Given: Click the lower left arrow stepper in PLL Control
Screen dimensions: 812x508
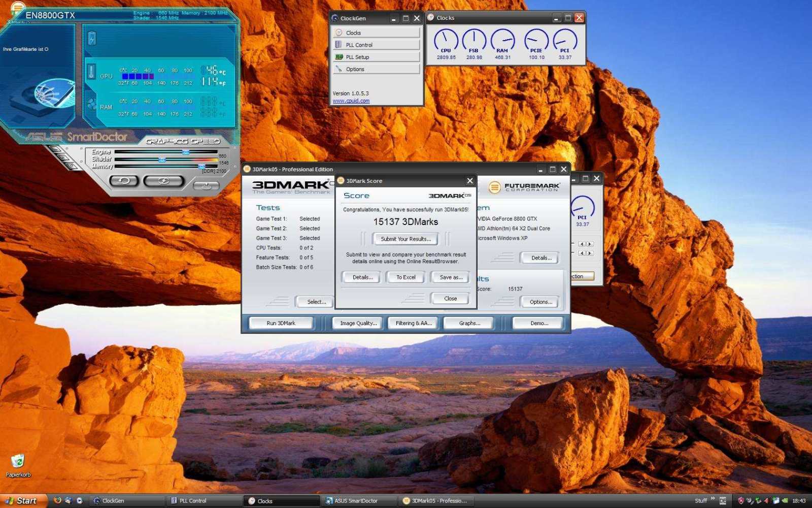Looking at the screenshot, I should (582, 253).
